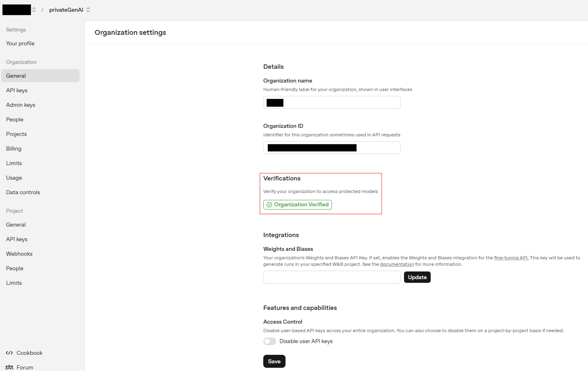The image size is (588, 371).
Task: Select General under Organization
Action: (x=40, y=76)
